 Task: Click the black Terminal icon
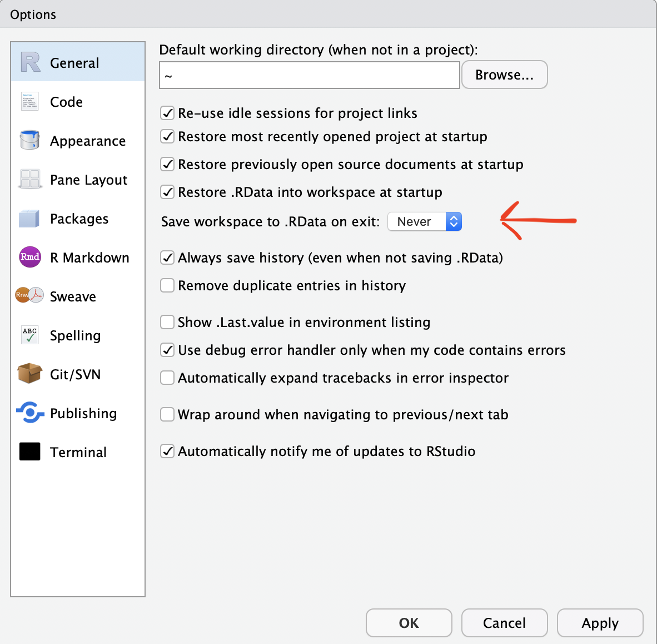pos(30,452)
